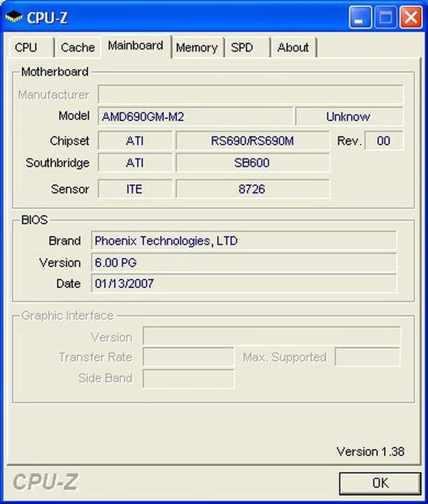
Task: Open the SPD tab
Action: pyautogui.click(x=242, y=47)
